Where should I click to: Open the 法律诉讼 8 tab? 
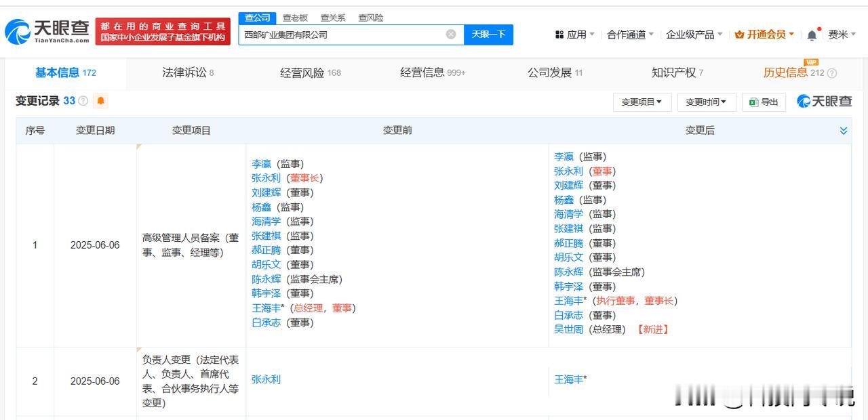click(188, 72)
